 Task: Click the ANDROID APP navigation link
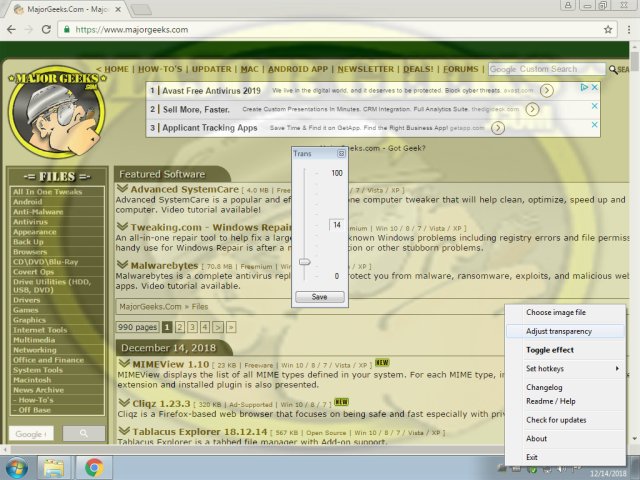pos(298,69)
